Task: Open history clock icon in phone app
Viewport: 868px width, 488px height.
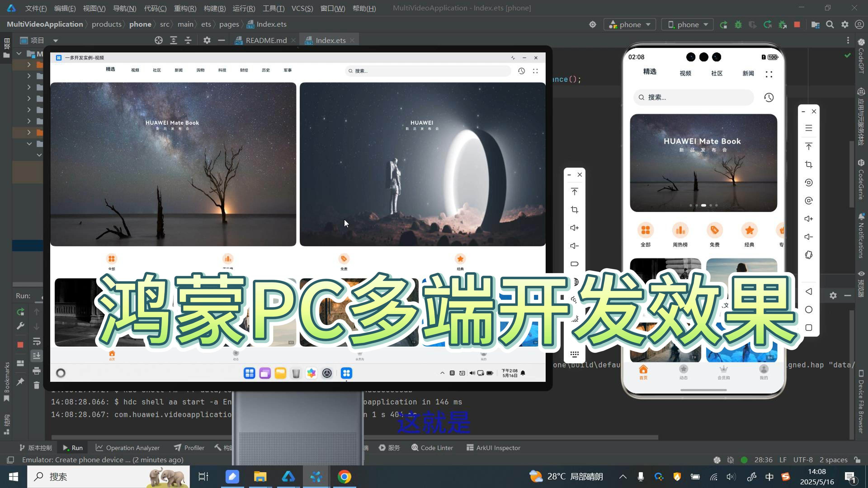Action: coord(769,97)
